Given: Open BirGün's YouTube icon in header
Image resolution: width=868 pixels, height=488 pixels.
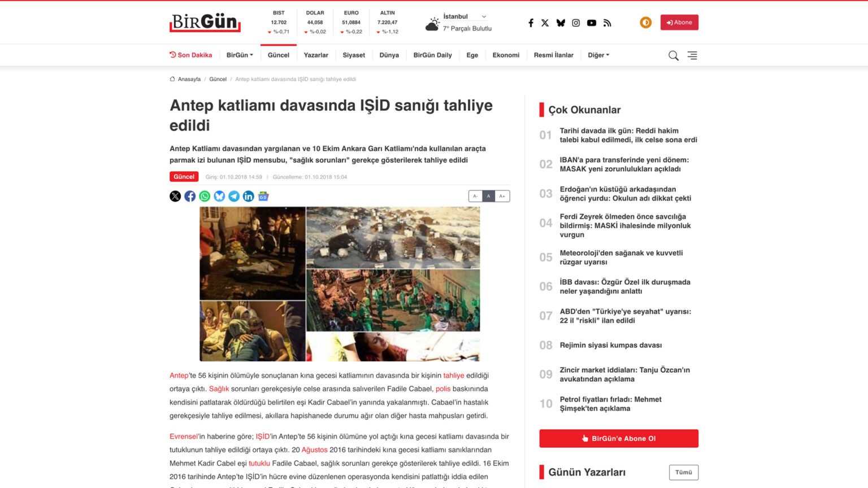Looking at the screenshot, I should (x=592, y=23).
